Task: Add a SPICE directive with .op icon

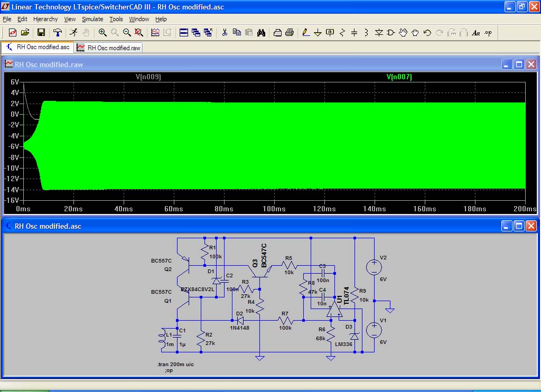Action: 488,32
